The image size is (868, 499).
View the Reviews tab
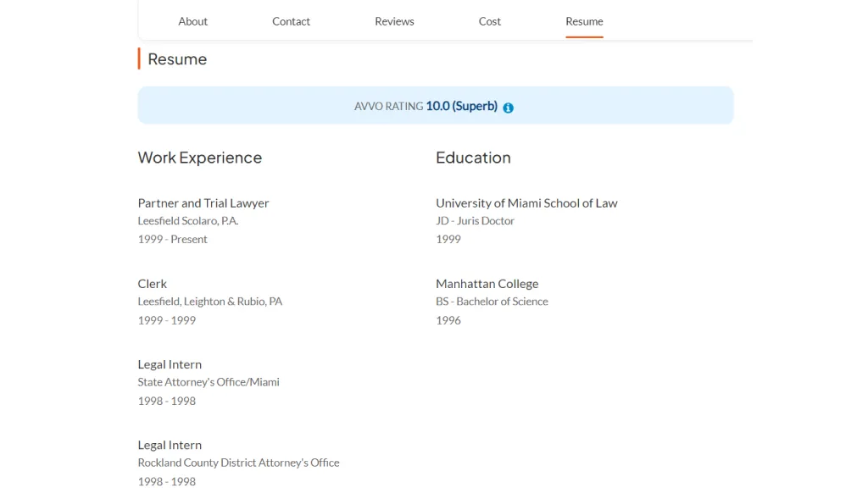pyautogui.click(x=394, y=21)
